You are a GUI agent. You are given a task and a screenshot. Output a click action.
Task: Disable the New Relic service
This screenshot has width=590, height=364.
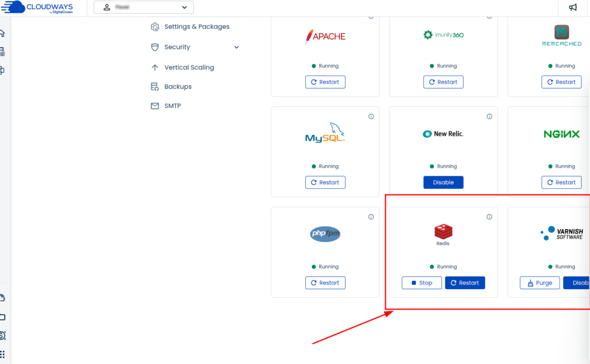click(443, 183)
